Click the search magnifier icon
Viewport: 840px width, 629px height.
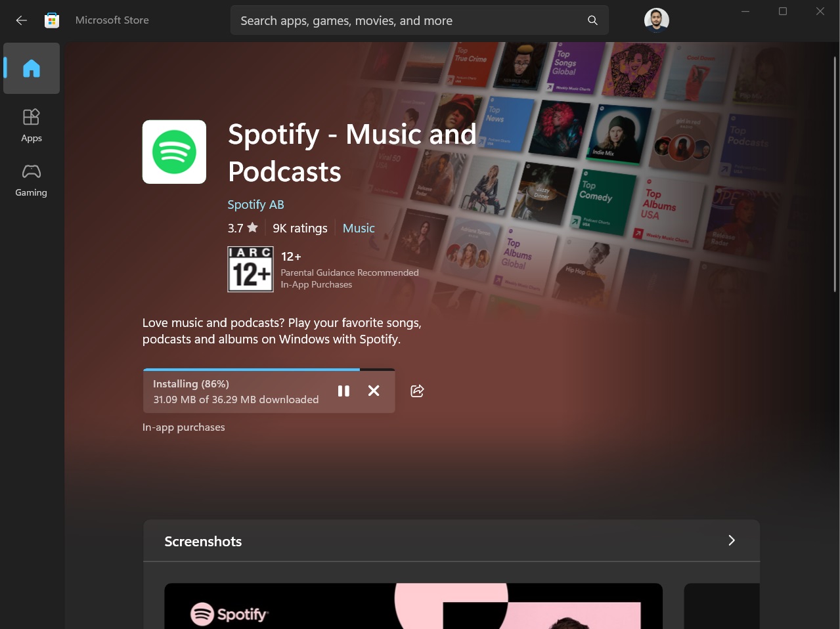[592, 20]
